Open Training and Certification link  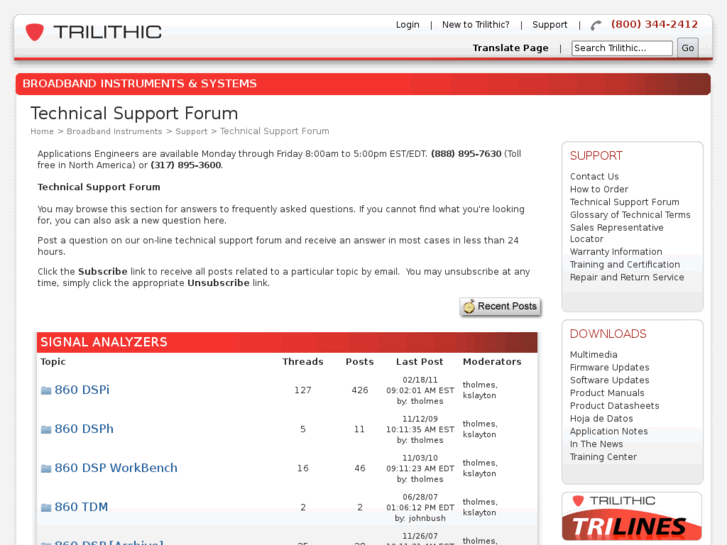[625, 264]
